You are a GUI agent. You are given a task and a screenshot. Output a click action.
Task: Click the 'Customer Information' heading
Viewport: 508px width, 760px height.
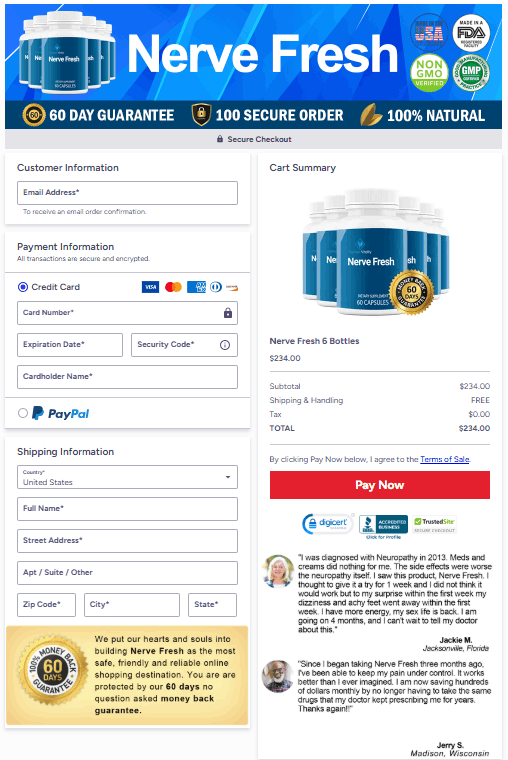[68, 168]
